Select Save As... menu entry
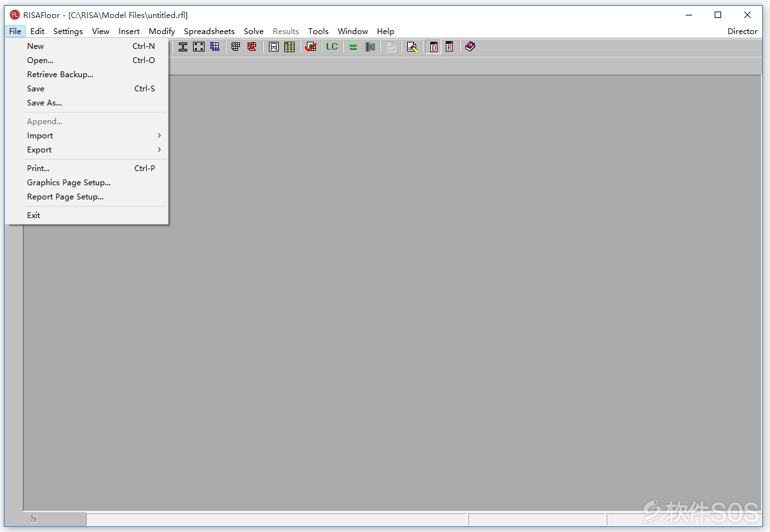 coord(86,103)
